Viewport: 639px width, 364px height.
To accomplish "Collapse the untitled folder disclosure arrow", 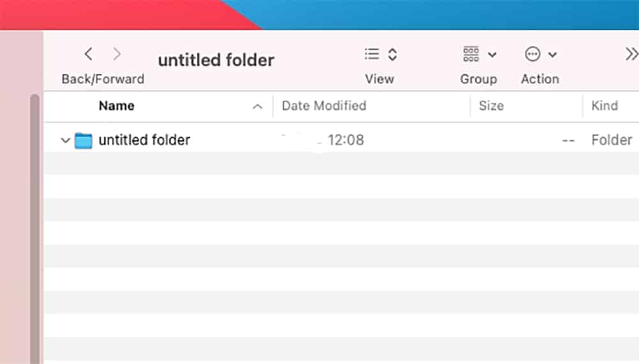I will coord(65,140).
